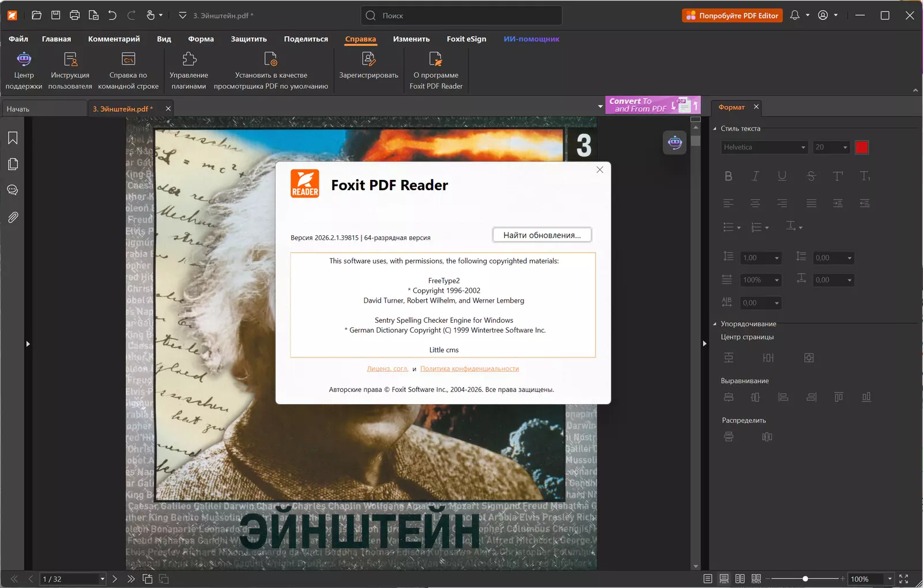923x588 pixels.
Task: Toggle Italic text style button
Action: [x=755, y=176]
